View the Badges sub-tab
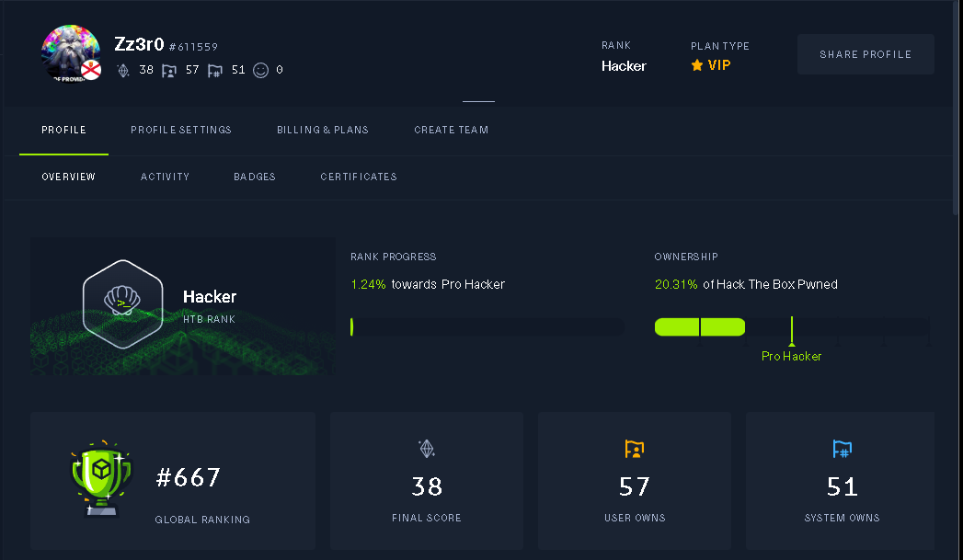The width and height of the screenshot is (963, 560). [x=255, y=177]
